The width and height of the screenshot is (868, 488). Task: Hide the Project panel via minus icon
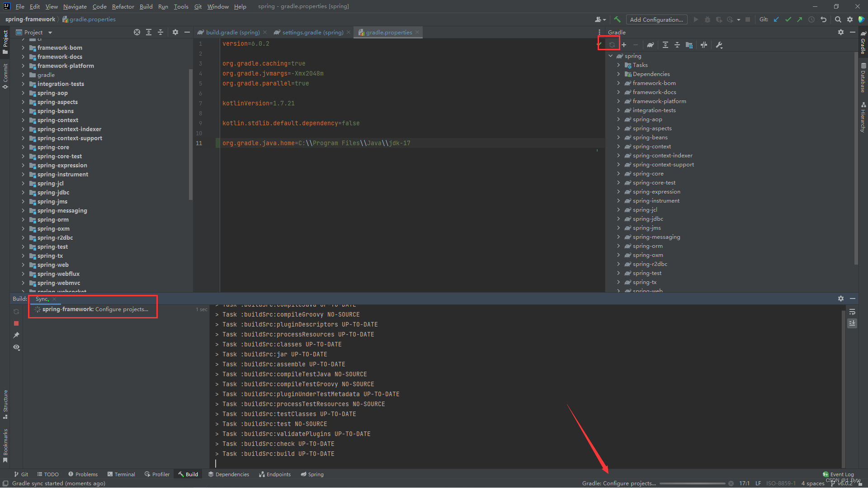point(187,32)
